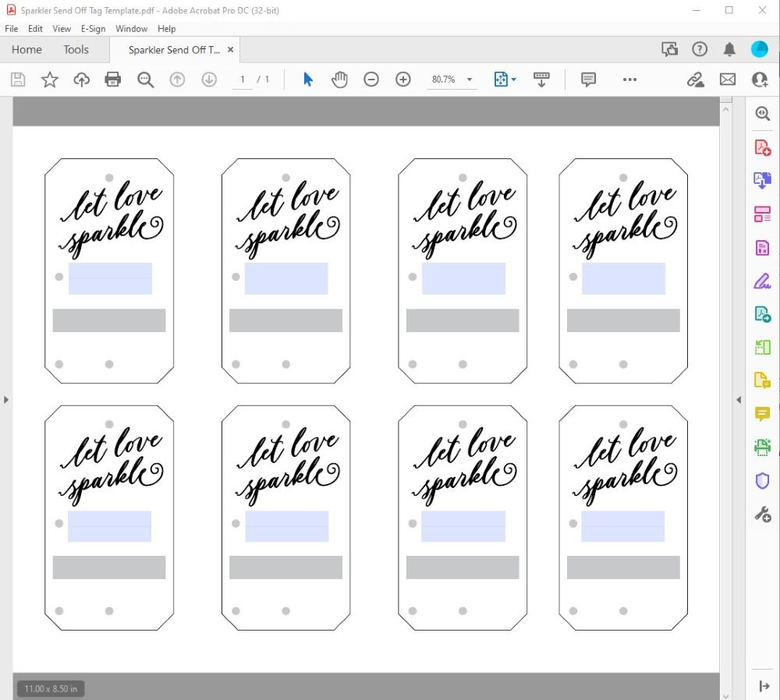Open the E-Sign menu
Screen dimensions: 780x700
pyautogui.click(x=92, y=29)
